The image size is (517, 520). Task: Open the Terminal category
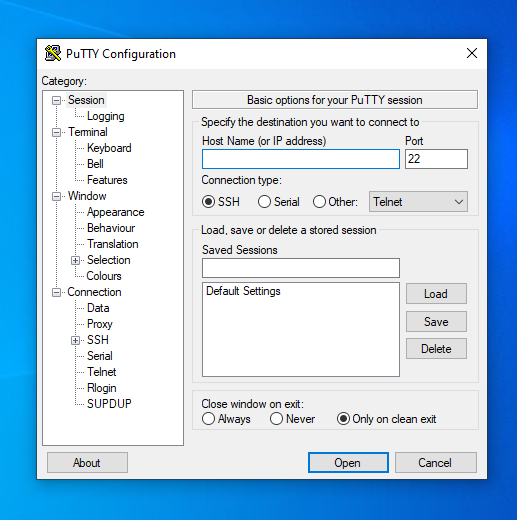click(x=88, y=132)
